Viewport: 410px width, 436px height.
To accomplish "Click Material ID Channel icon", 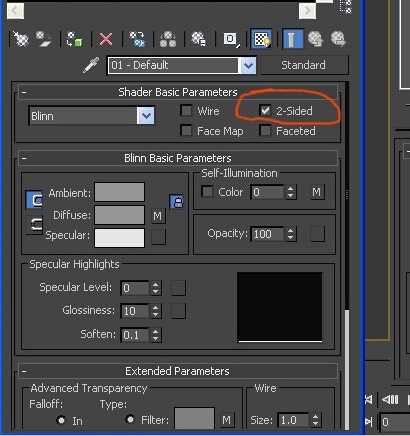I will tap(231, 39).
